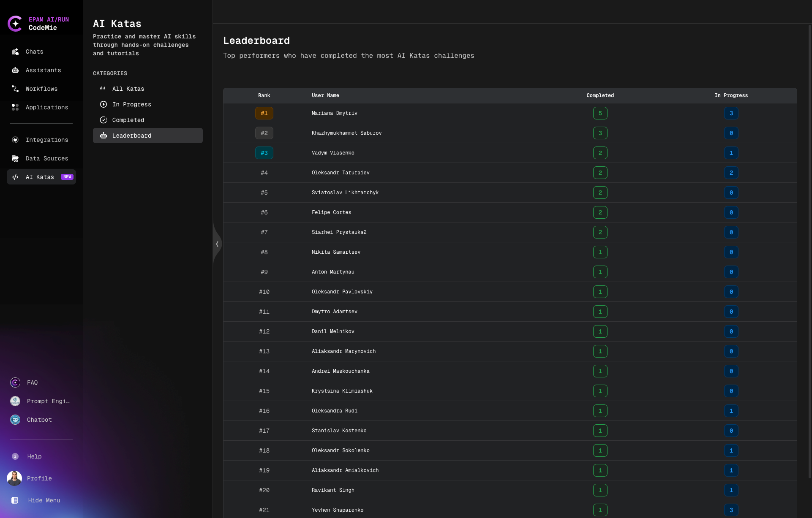Select the Assistants icon in the sidebar
This screenshot has height=518, width=812.
(x=15, y=70)
